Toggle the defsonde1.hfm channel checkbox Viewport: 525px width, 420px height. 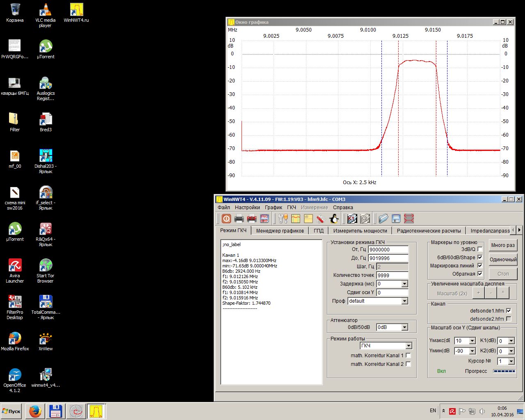coord(509,310)
